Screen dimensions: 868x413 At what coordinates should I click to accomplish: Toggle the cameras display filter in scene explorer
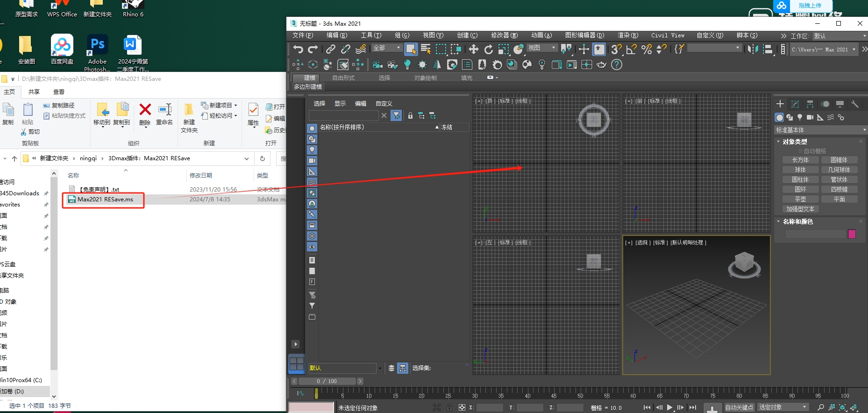[x=312, y=161]
